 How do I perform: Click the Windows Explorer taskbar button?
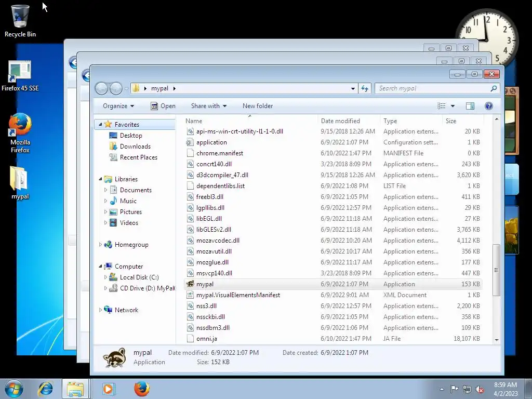(75, 389)
